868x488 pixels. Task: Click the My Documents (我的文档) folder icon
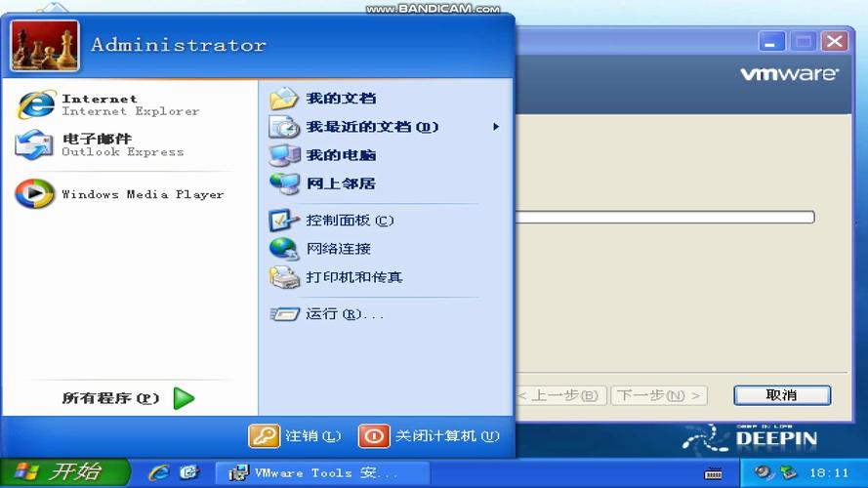(284, 99)
